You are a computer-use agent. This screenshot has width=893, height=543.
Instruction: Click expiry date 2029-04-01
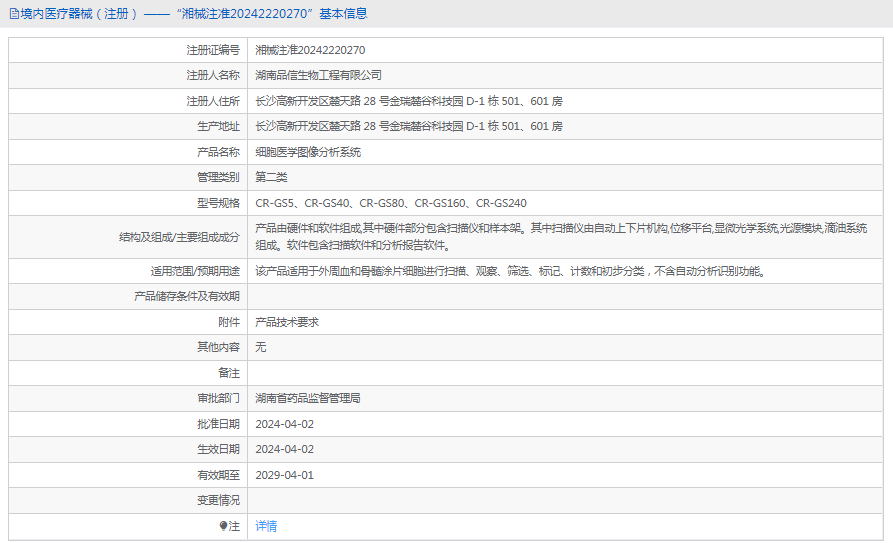pyautogui.click(x=285, y=475)
